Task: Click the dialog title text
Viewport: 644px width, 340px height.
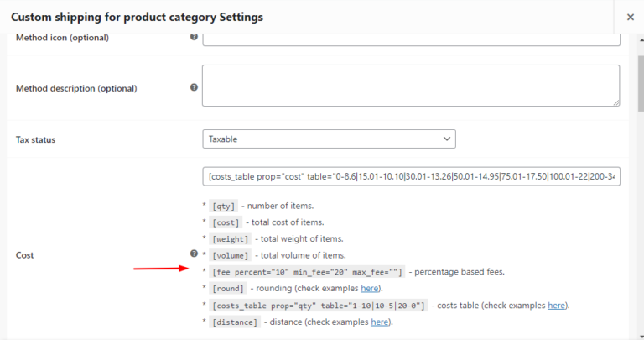Action: [x=137, y=18]
